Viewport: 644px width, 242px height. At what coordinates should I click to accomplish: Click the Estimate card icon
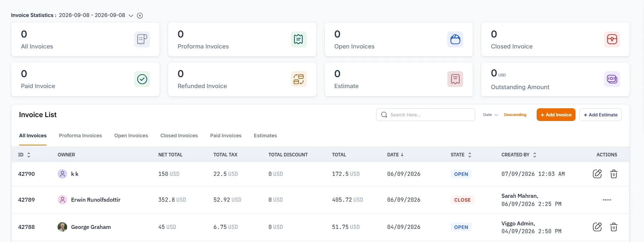455,79
